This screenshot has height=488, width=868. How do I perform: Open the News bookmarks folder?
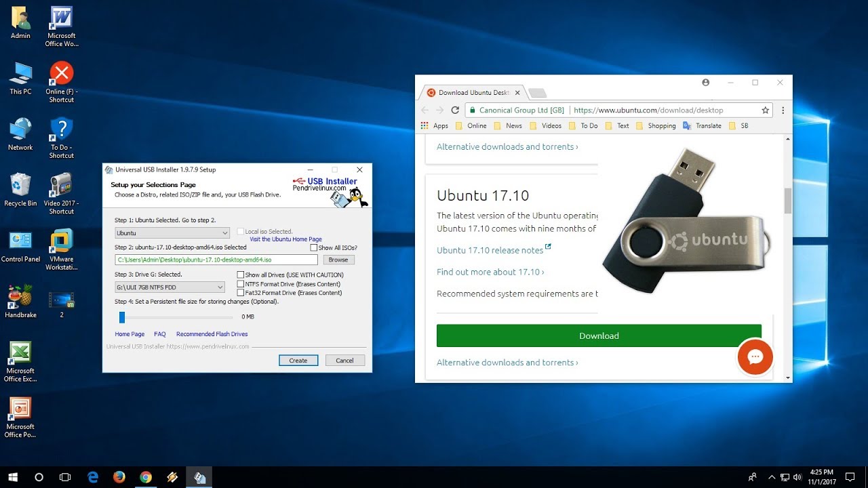pyautogui.click(x=508, y=125)
